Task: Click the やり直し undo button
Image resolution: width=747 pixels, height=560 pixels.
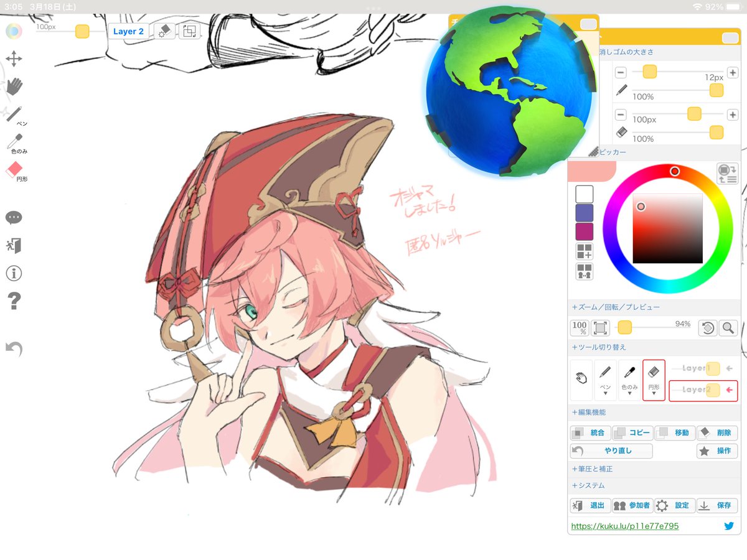Action: point(611,451)
